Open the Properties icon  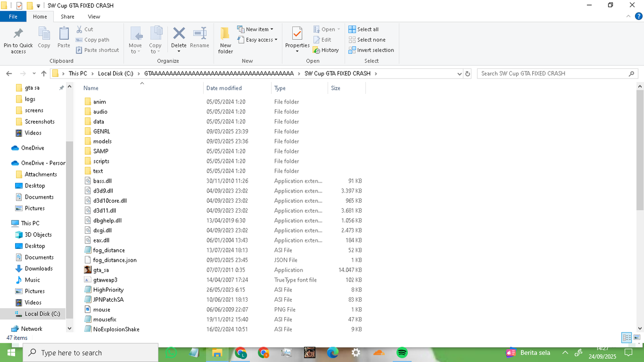[x=297, y=40]
